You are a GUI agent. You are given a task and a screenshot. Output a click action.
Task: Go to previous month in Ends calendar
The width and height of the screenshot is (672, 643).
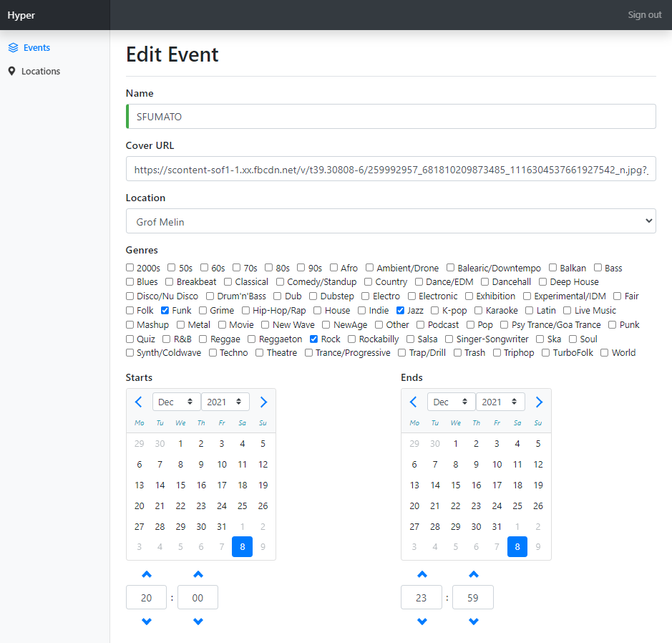(414, 402)
